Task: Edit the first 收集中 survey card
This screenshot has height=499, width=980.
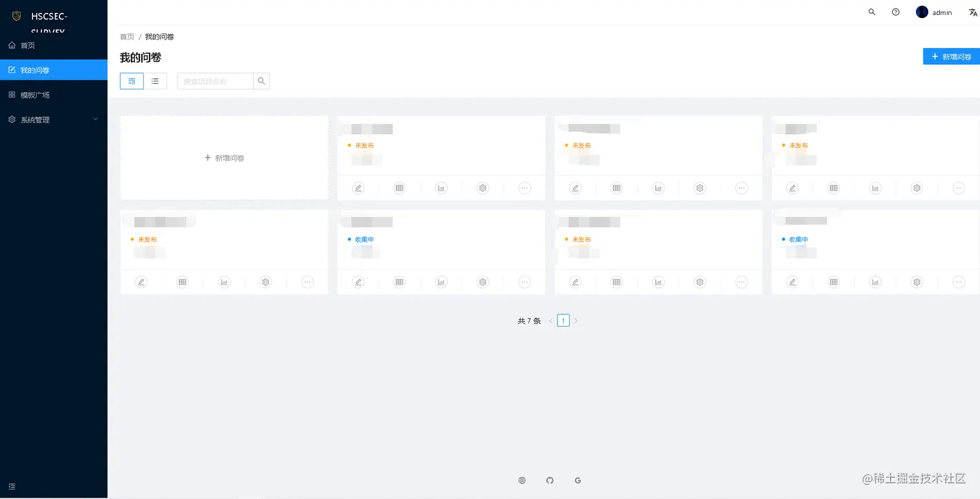Action: pos(358,282)
